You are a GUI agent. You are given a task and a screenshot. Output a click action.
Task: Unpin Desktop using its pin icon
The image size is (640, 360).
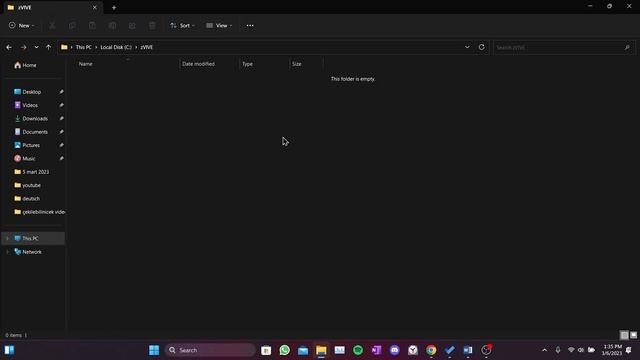point(61,92)
